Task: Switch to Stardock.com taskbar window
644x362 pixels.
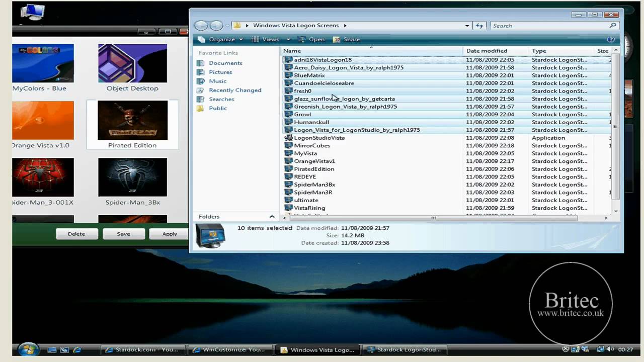Action: [x=143, y=350]
